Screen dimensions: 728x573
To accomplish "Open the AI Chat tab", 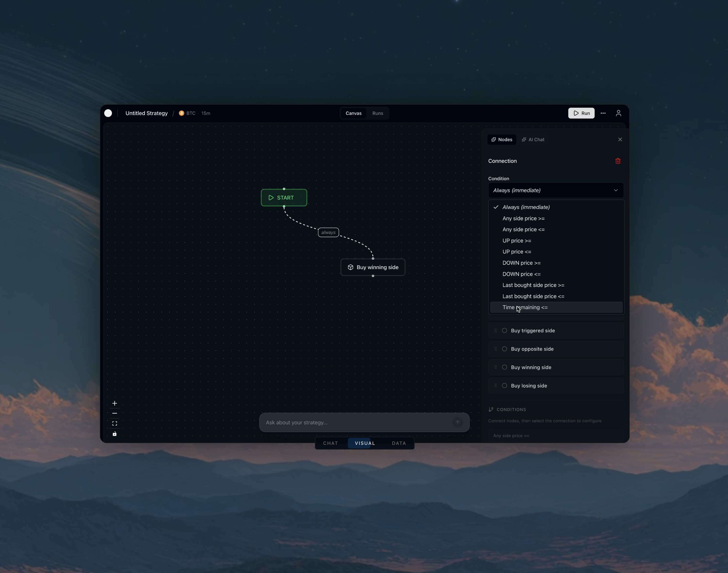I will [533, 140].
